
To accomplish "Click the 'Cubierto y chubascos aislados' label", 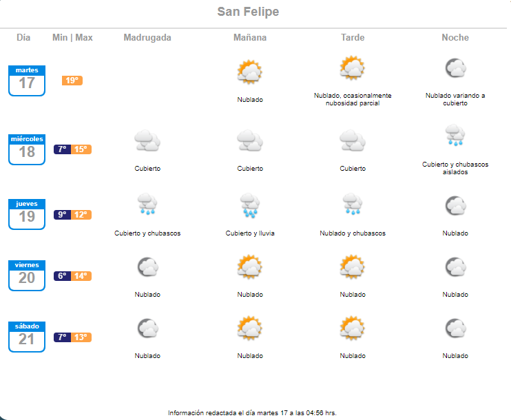I will coord(455,168).
